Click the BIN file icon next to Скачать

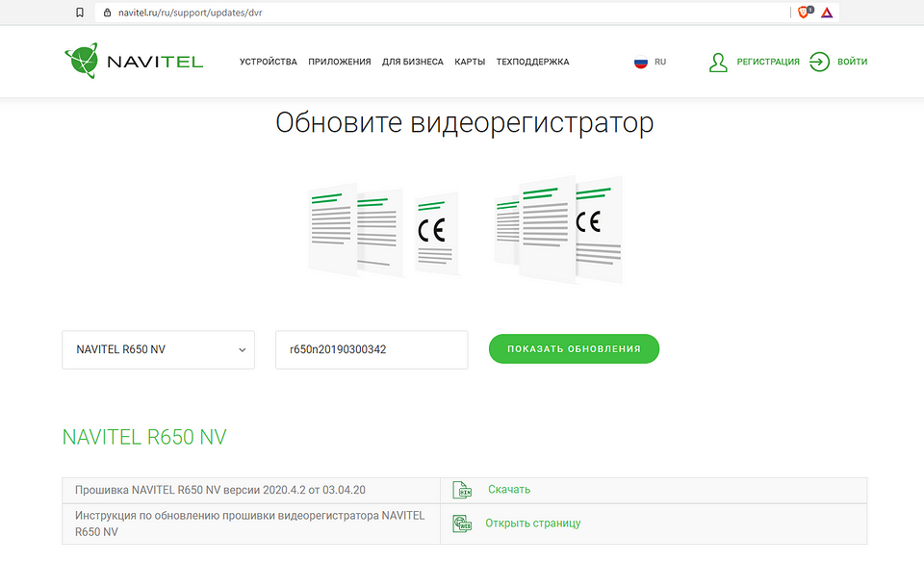coord(460,489)
